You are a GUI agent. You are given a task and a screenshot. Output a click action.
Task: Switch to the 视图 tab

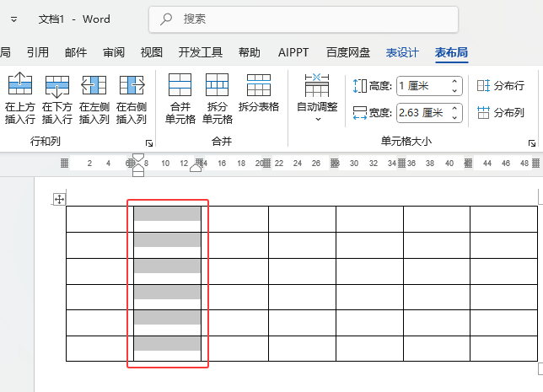(151, 52)
